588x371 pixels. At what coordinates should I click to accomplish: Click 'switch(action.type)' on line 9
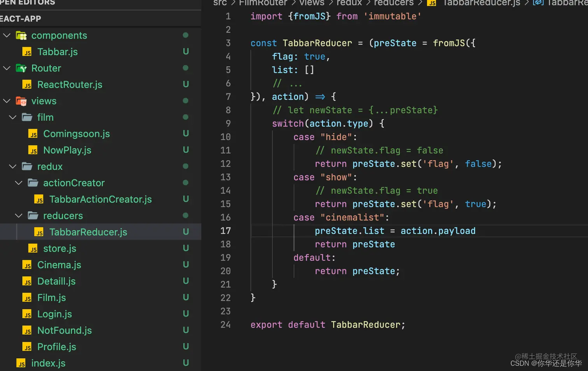click(322, 124)
